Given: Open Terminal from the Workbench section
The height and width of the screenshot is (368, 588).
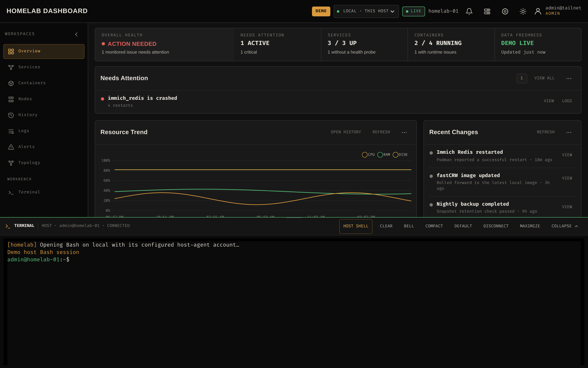Looking at the screenshot, I should [x=44, y=192].
